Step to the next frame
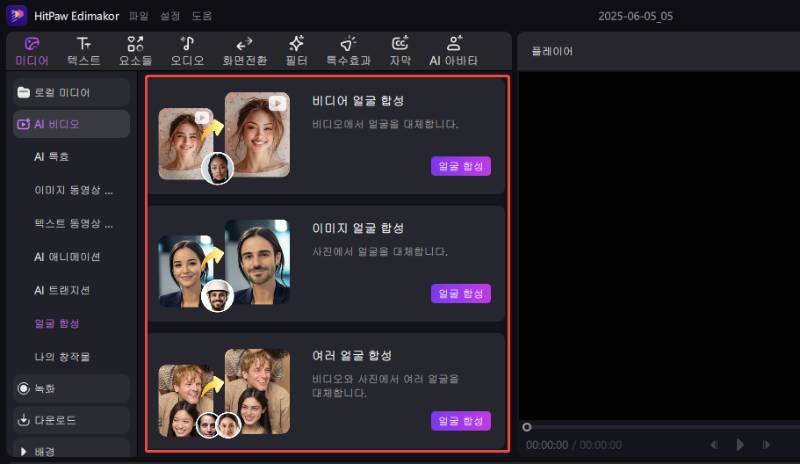Screen dimensions: 800x464 766,444
